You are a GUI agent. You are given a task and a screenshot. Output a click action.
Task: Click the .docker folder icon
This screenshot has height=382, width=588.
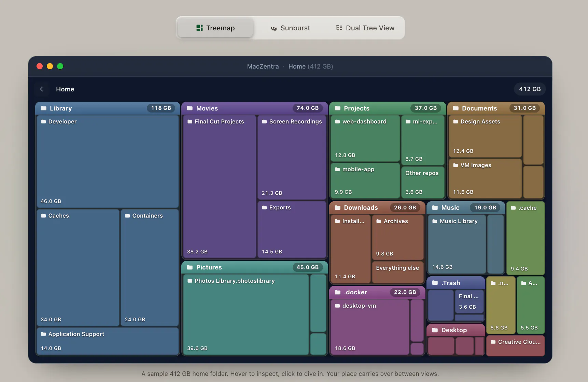point(338,292)
